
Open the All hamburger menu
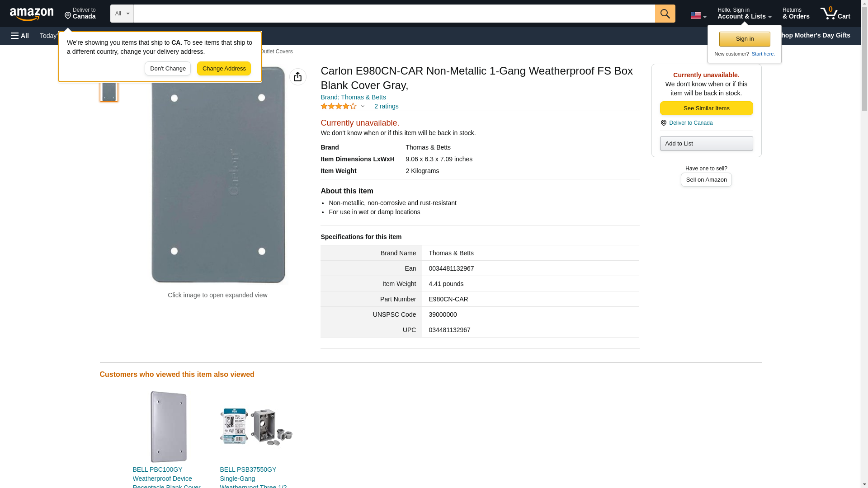coord(20,36)
